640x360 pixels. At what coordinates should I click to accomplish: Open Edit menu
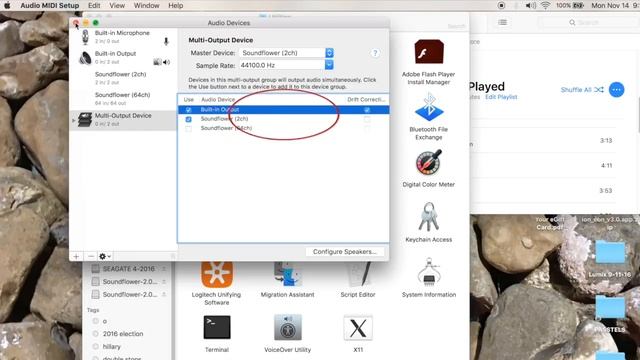pyautogui.click(x=94, y=6)
